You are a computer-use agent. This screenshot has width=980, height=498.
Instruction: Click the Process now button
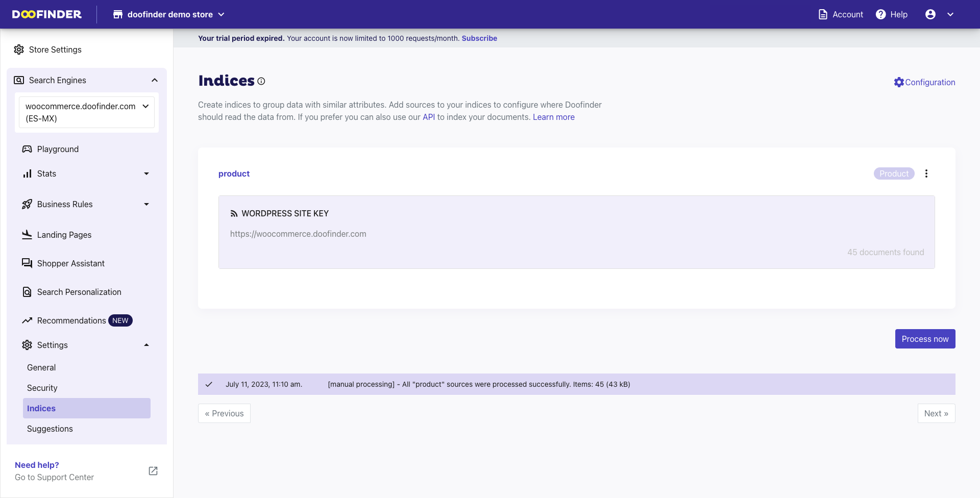(925, 339)
